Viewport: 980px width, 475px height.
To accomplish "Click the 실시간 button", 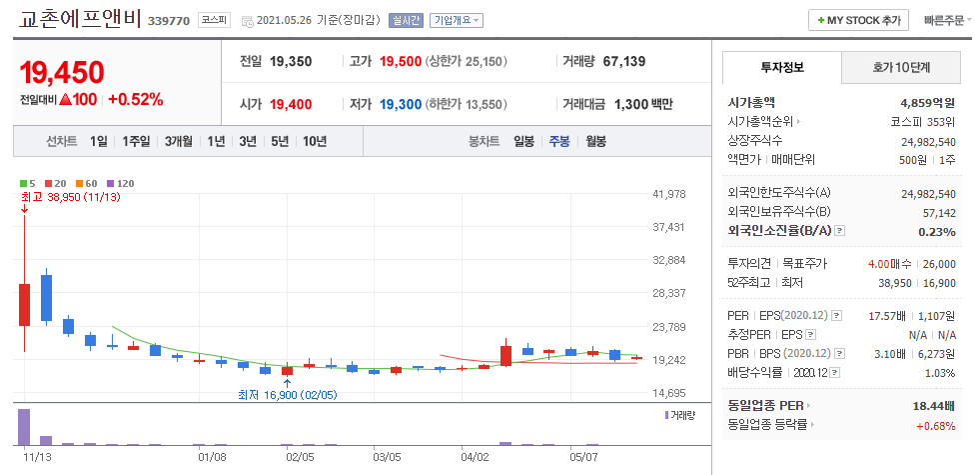I will pos(406,20).
